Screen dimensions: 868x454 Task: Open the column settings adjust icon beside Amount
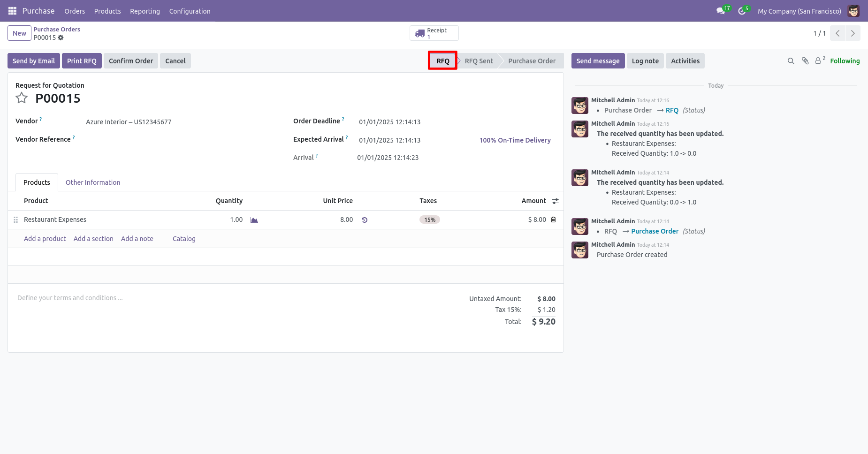556,201
